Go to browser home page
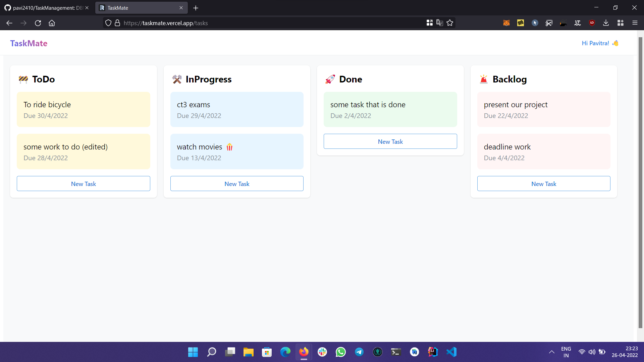The height and width of the screenshot is (362, 644). (52, 23)
